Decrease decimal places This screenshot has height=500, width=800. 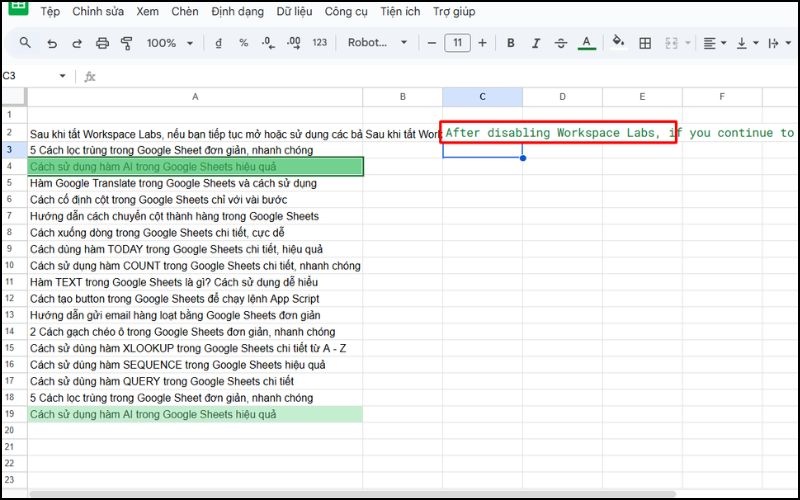click(268, 43)
